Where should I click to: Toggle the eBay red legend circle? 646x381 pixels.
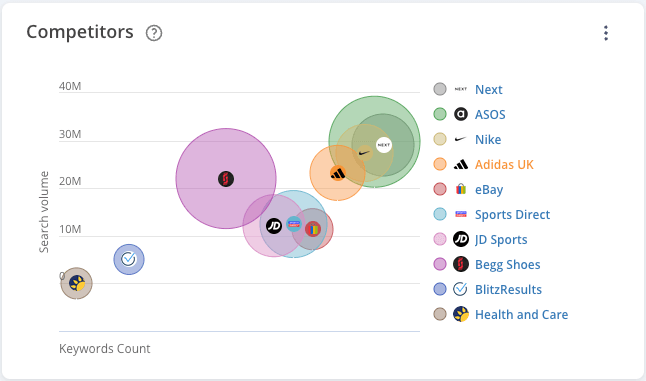tap(440, 189)
